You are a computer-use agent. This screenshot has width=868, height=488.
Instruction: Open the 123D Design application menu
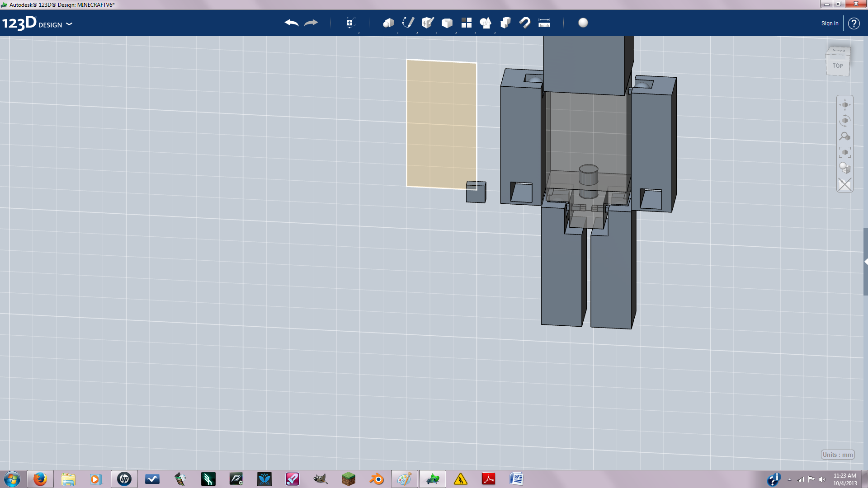(37, 23)
